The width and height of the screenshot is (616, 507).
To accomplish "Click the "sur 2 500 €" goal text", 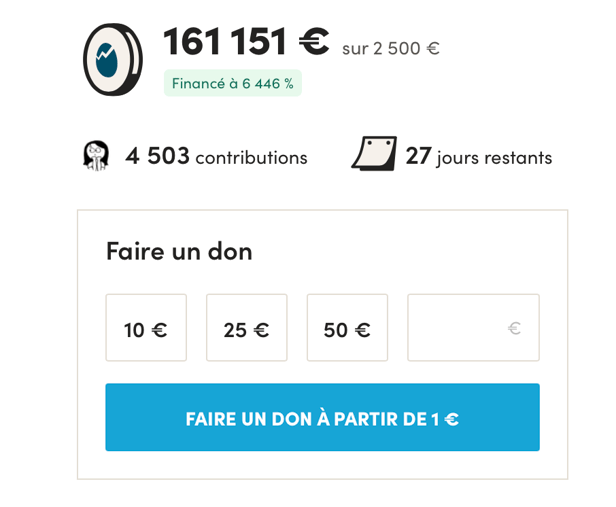I will (390, 48).
